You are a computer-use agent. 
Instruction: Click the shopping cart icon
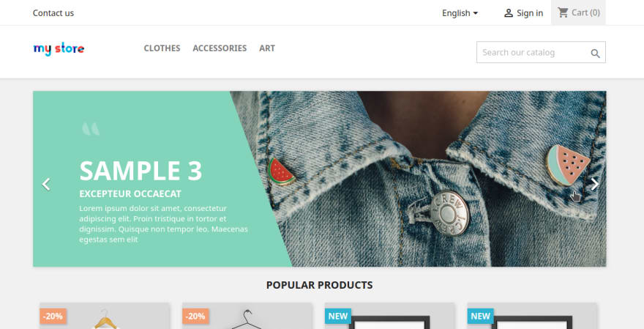pos(563,12)
